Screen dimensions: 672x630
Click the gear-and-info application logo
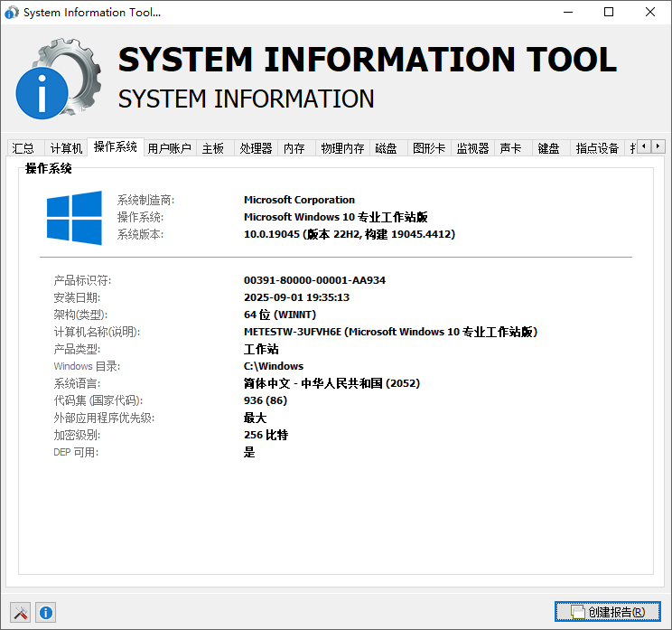[x=59, y=79]
